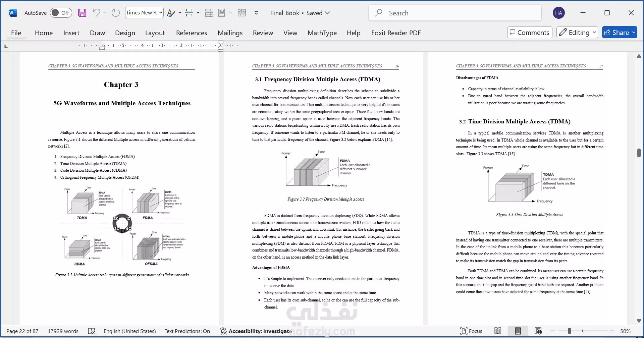The image size is (644, 338).
Task: Click the tab selector at ruler's left
Action: [6, 46]
